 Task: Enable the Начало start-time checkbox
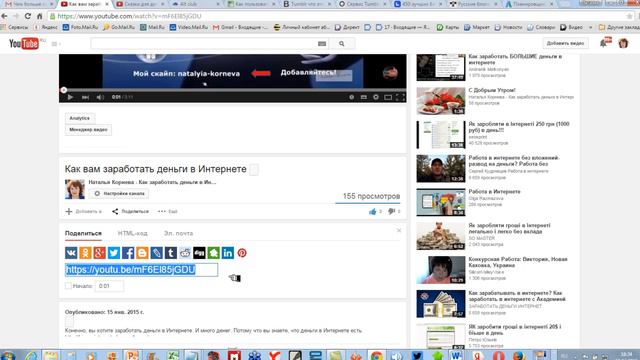click(68, 286)
